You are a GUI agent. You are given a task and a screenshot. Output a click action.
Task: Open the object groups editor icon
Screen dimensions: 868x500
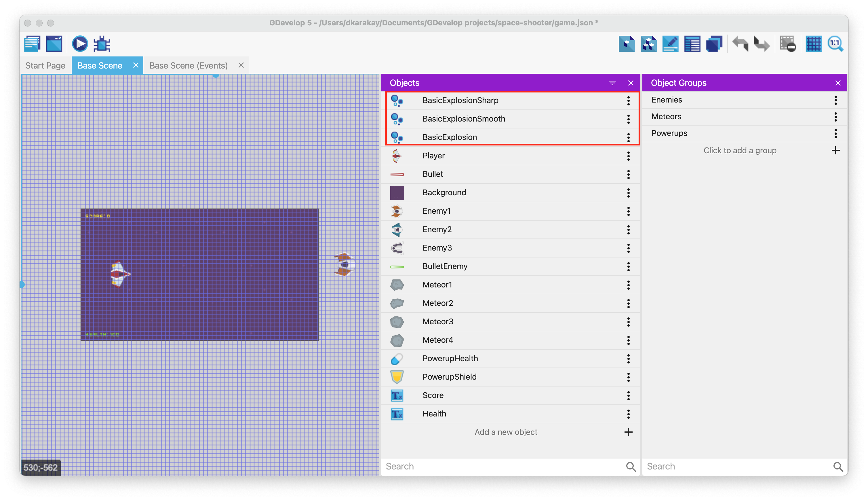click(x=648, y=44)
